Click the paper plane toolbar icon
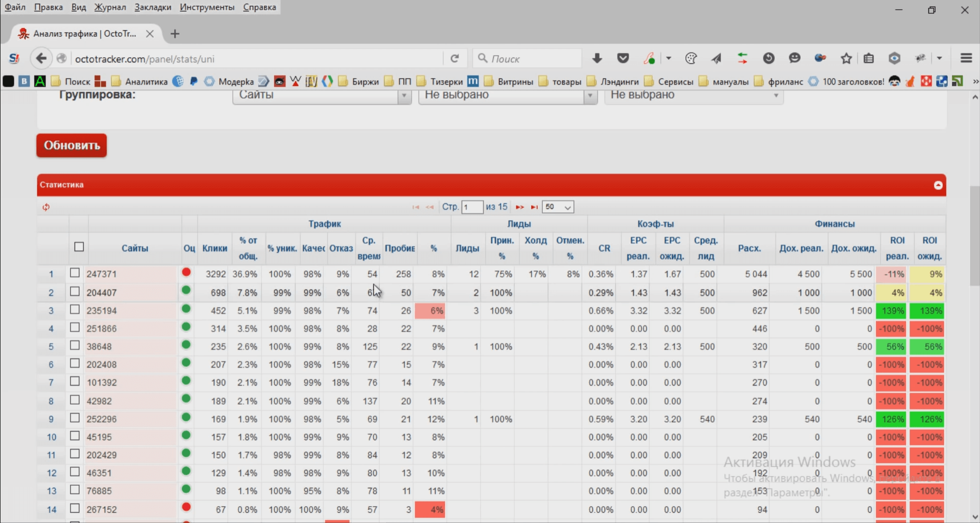 pyautogui.click(x=716, y=58)
